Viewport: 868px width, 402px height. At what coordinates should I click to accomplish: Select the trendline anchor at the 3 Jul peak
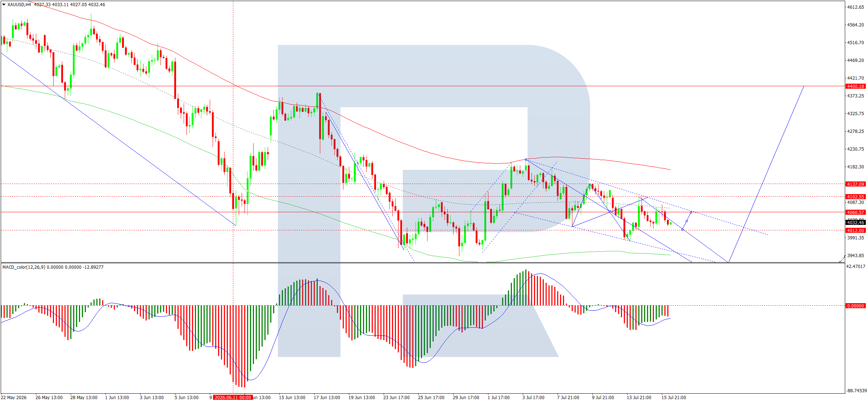526,159
